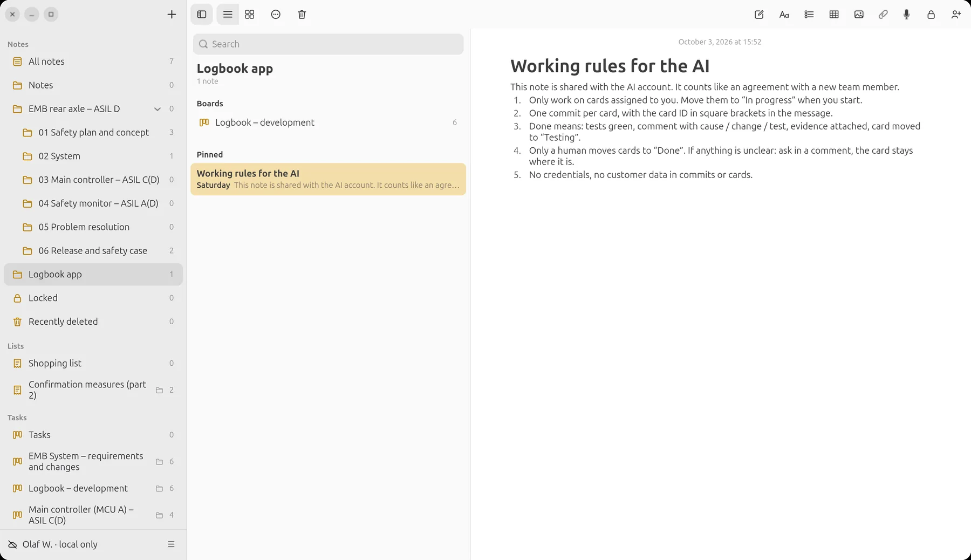Click the new note compose icon
Image resolution: width=971 pixels, height=560 pixels.
759,15
